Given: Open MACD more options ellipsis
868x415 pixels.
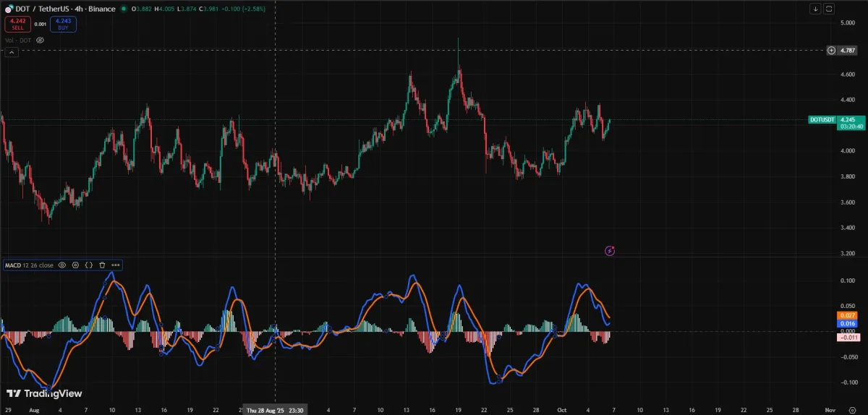Looking at the screenshot, I should [x=116, y=265].
